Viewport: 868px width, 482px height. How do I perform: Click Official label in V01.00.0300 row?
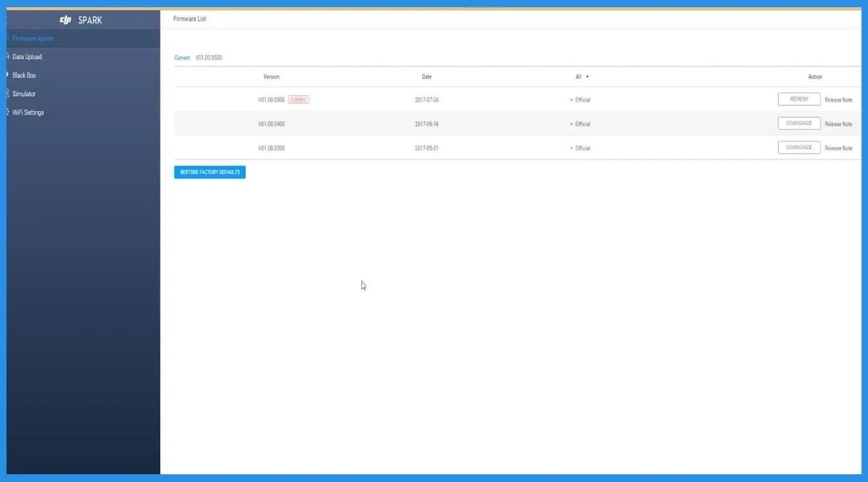(x=583, y=148)
